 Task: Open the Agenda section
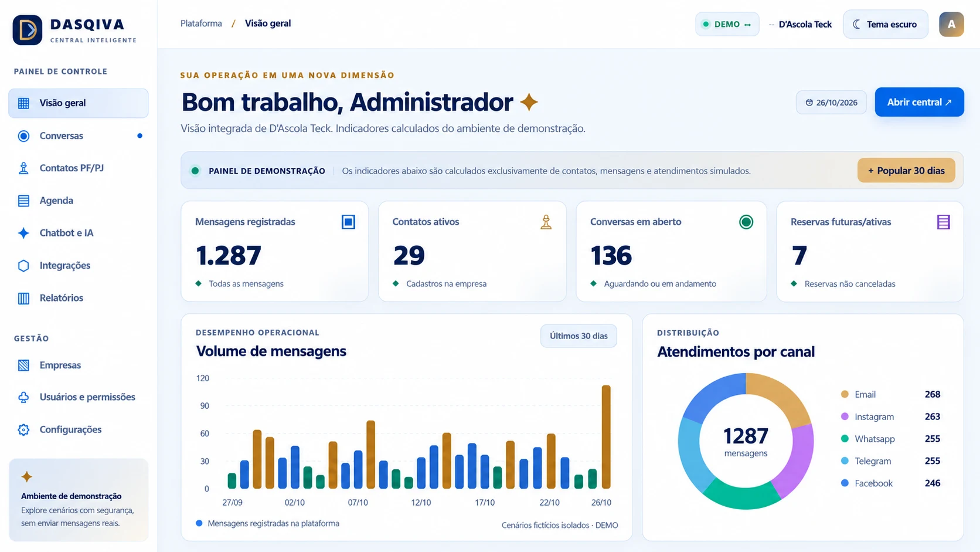78,201
